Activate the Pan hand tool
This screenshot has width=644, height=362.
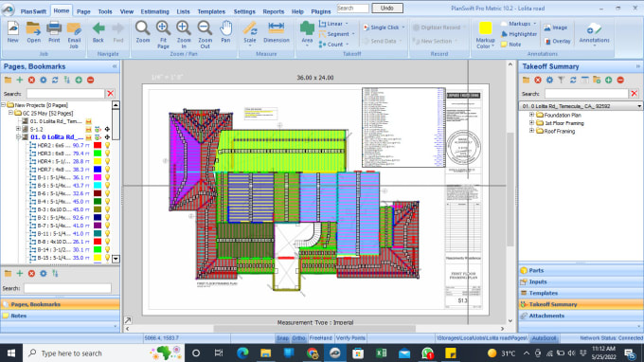[x=225, y=32]
